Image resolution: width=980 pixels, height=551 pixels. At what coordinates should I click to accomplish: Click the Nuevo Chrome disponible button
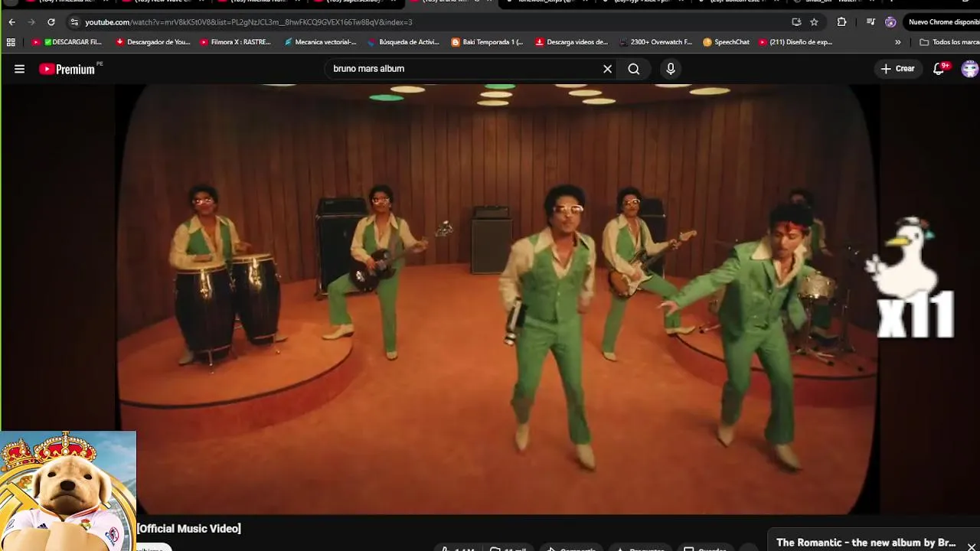pos(942,22)
